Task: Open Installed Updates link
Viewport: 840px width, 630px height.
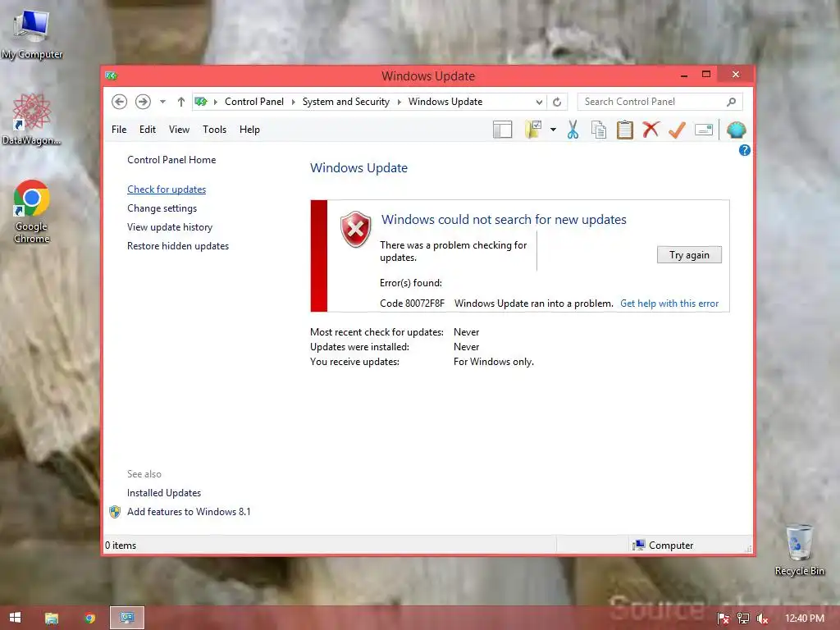Action: coord(164,493)
